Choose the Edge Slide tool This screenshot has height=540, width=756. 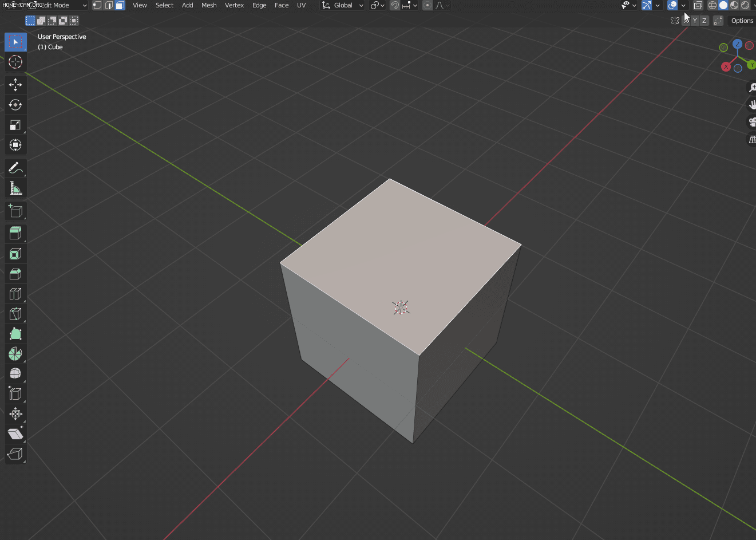15,394
